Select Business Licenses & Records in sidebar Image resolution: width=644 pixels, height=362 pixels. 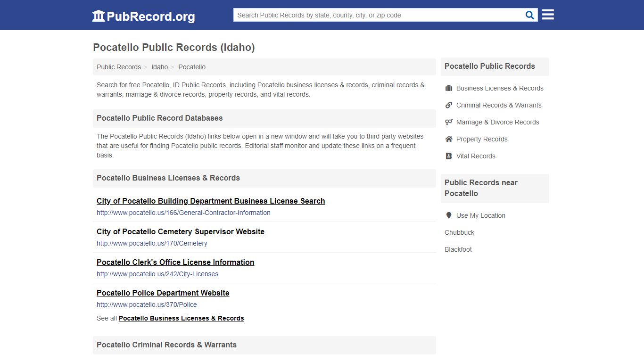[x=500, y=88]
